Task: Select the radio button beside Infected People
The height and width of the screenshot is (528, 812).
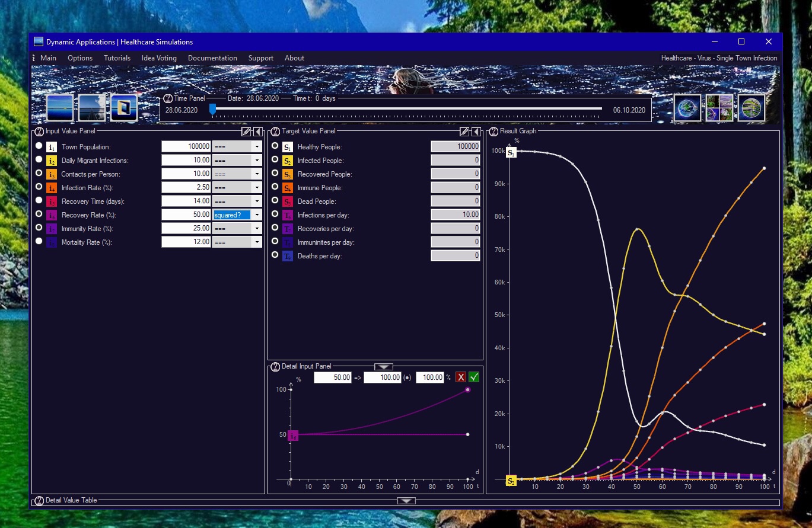Action: [x=275, y=159]
